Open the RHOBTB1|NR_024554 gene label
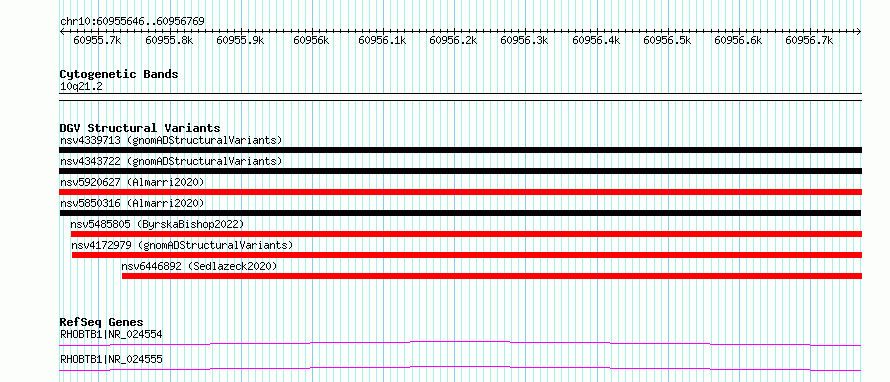Viewport: 890px width, 382px height. point(111,334)
